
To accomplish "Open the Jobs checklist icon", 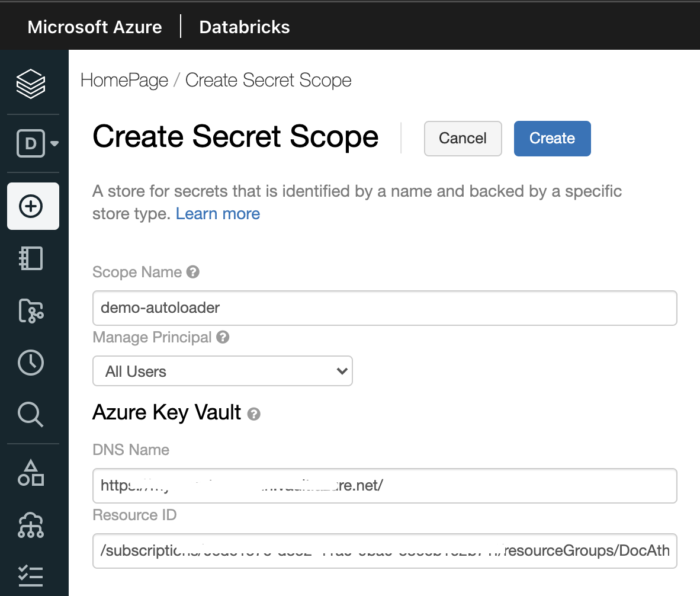I will pyautogui.click(x=31, y=576).
